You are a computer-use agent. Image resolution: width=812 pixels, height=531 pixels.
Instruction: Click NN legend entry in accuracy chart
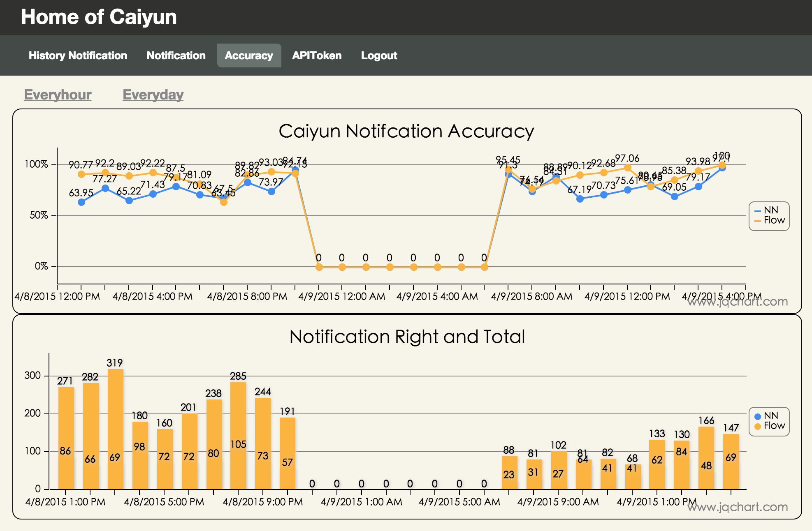tap(767, 210)
